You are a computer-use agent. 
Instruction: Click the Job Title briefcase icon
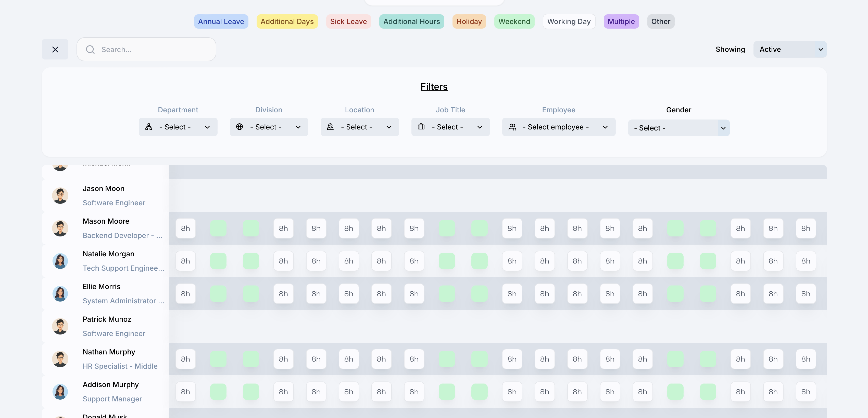tap(421, 127)
